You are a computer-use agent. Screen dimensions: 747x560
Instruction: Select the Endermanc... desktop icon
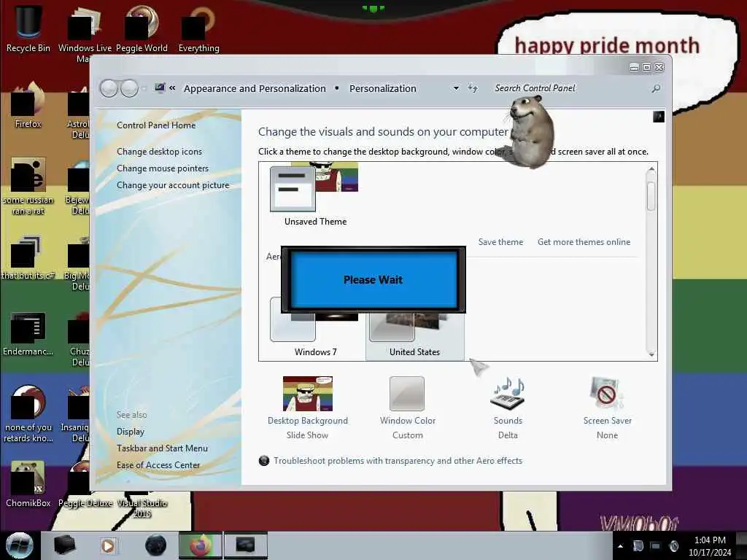click(28, 333)
